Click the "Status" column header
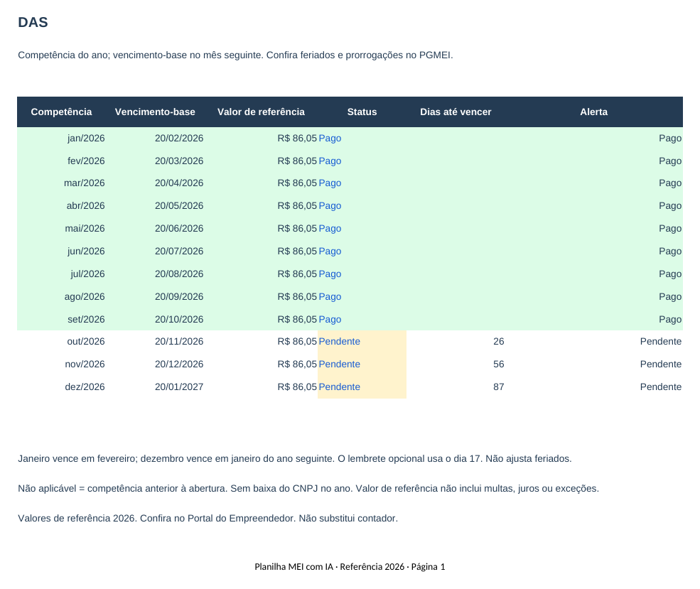Screen dimensions: 700x589 point(362,112)
